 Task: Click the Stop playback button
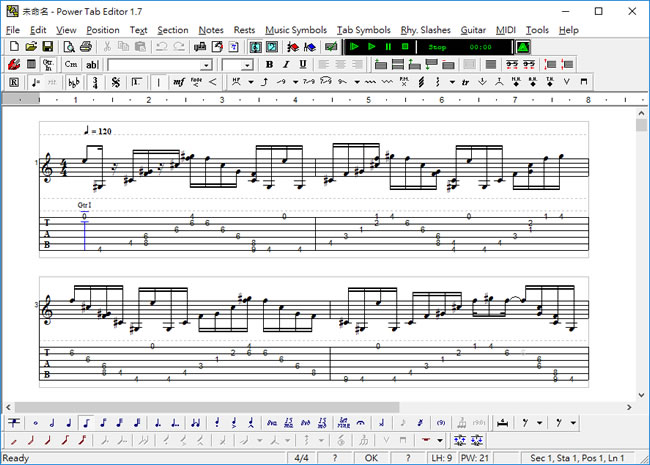[405, 47]
